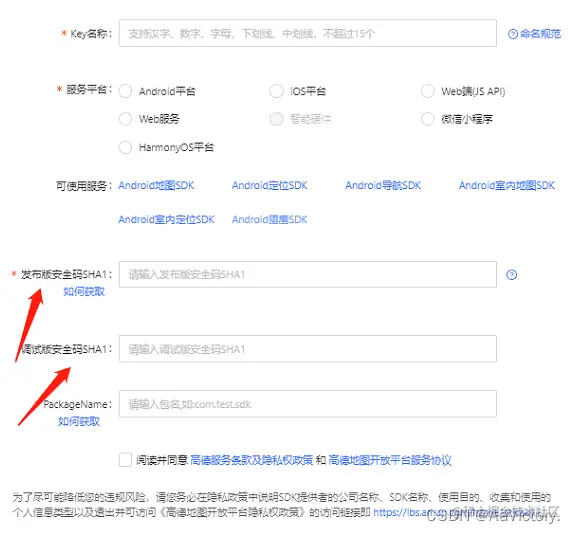Screen dimensions: 575x534
Task: Open 高德服务条款及隐私权政策 link
Action: tap(252, 460)
